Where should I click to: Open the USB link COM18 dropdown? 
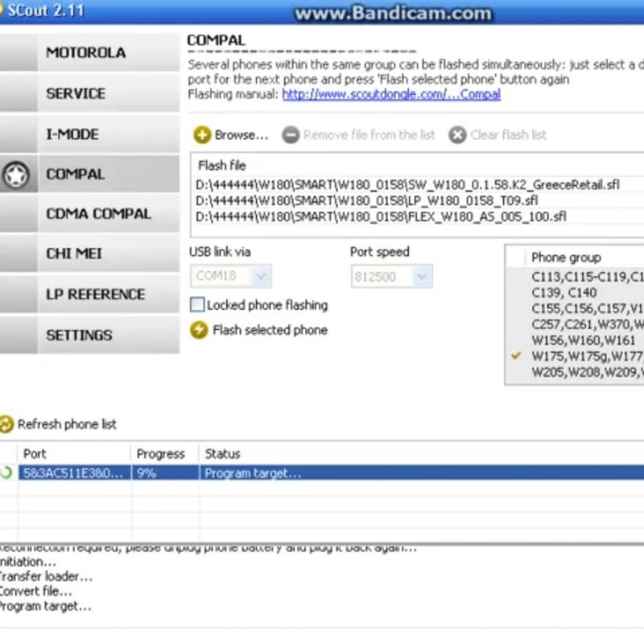tap(260, 276)
